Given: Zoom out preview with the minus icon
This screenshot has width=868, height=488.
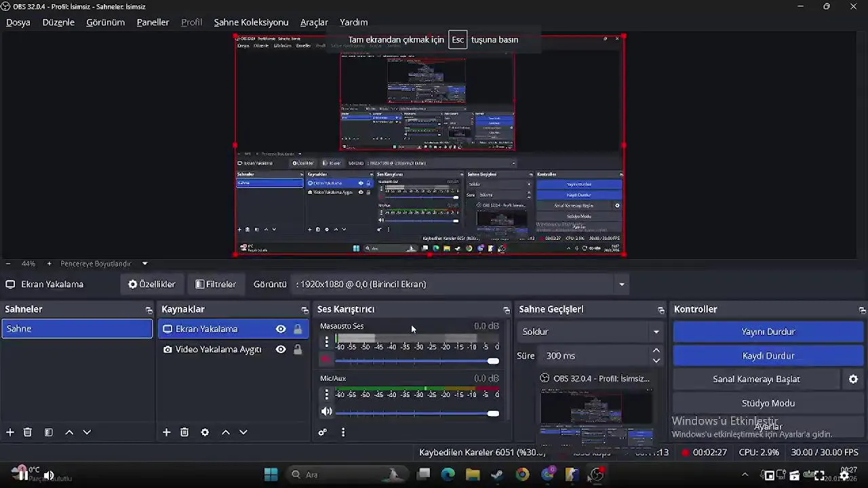Looking at the screenshot, I should click(x=8, y=264).
